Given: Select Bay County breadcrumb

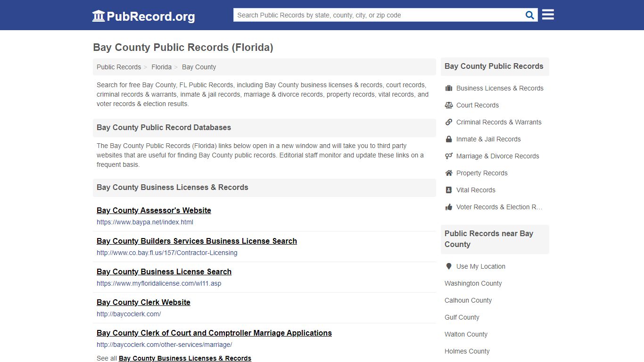Looking at the screenshot, I should tap(199, 67).
